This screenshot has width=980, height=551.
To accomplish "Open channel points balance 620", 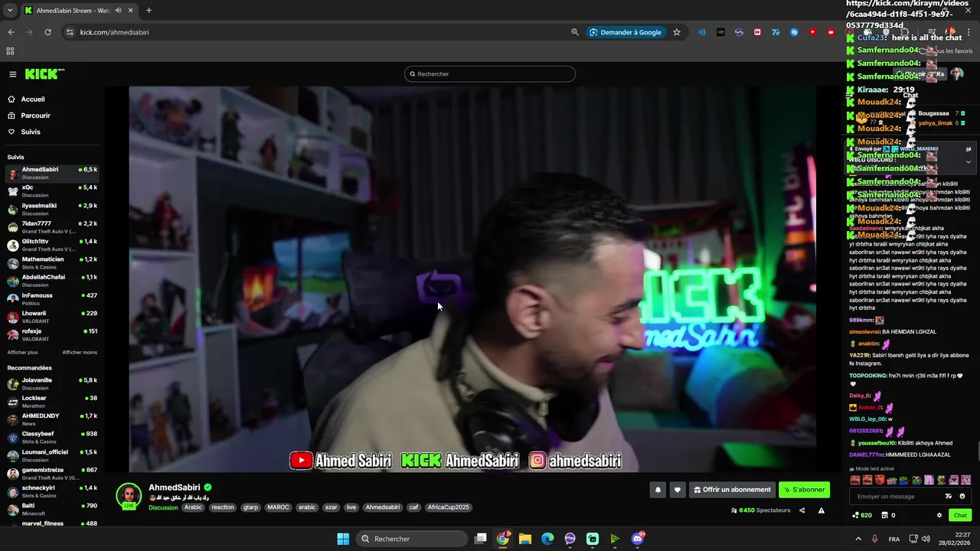I will [861, 516].
